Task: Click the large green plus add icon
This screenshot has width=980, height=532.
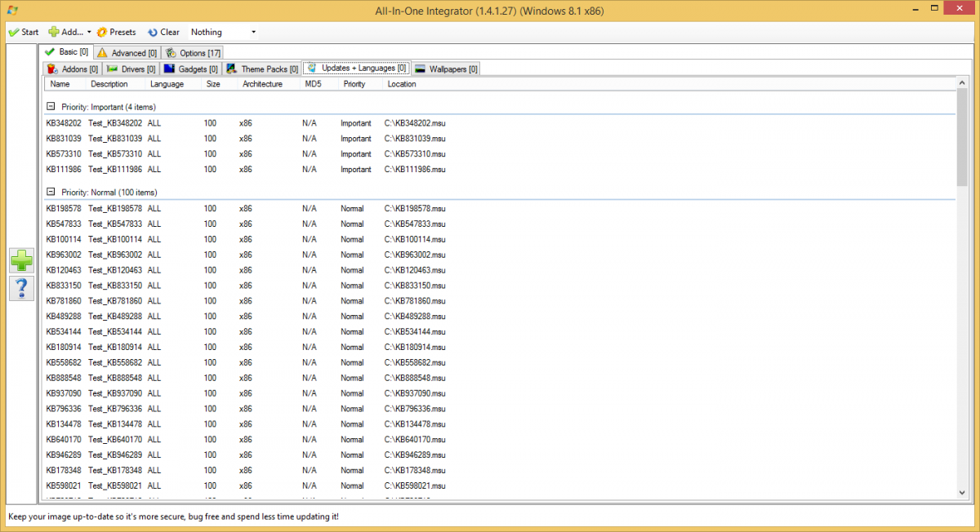Action: [x=21, y=261]
